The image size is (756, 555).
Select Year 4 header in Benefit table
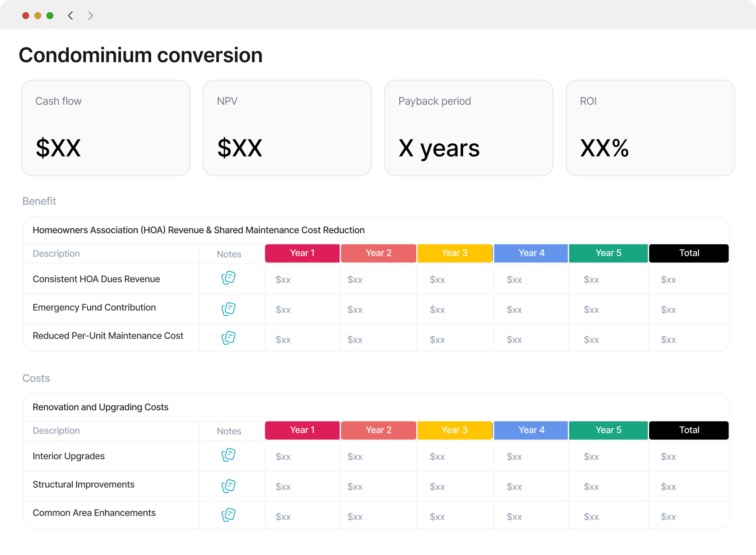531,253
